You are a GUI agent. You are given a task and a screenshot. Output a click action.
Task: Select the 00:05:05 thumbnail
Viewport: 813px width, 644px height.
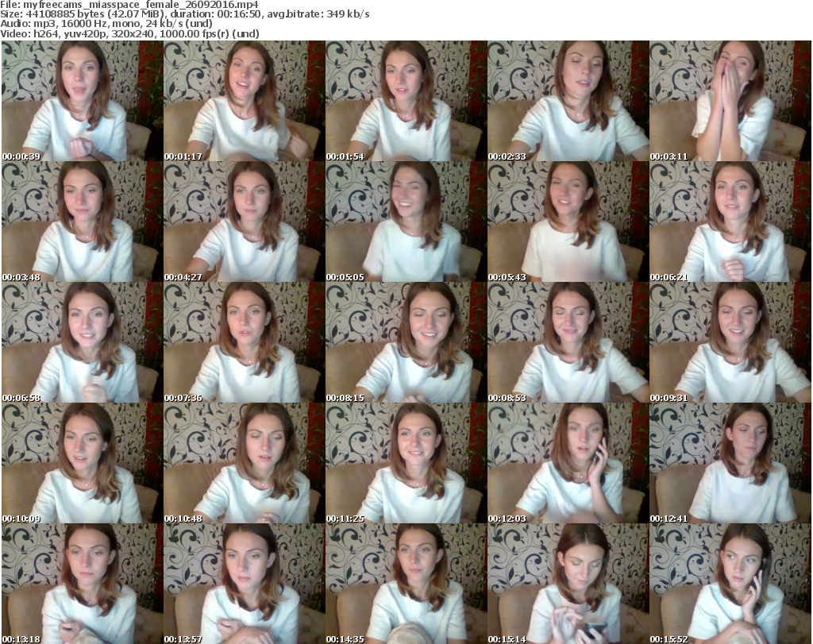(x=406, y=222)
